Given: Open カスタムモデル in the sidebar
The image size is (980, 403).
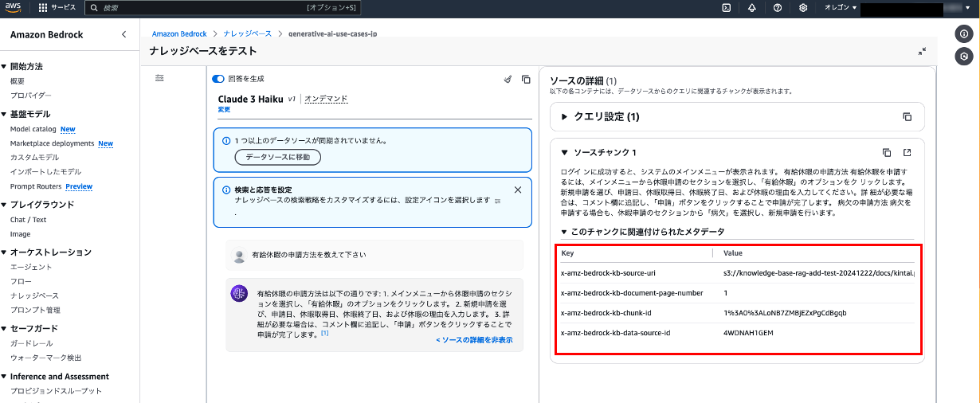Looking at the screenshot, I should tap(34, 158).
